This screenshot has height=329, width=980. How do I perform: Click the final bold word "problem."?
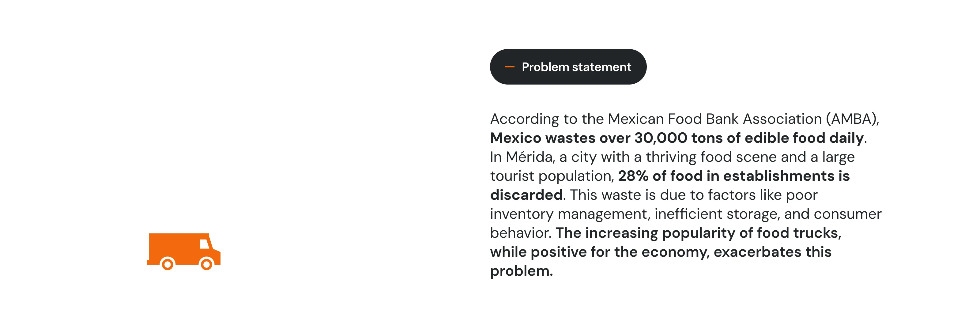[521, 271]
